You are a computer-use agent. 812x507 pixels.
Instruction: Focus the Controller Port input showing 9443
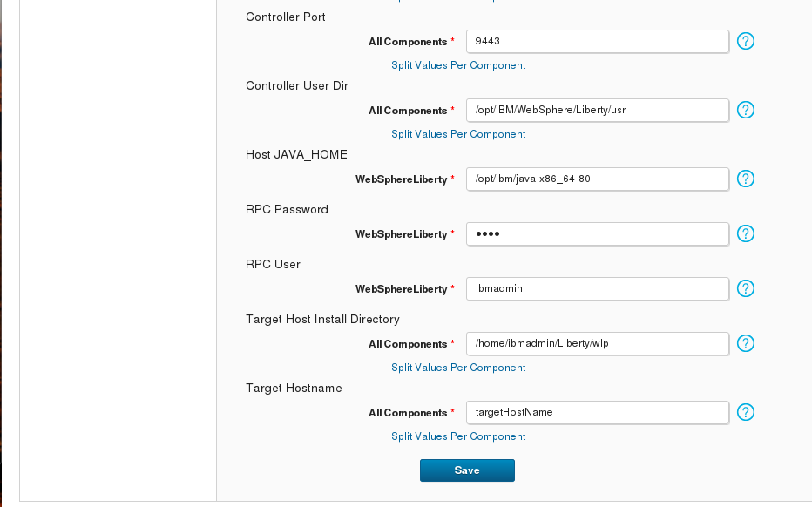click(x=597, y=41)
